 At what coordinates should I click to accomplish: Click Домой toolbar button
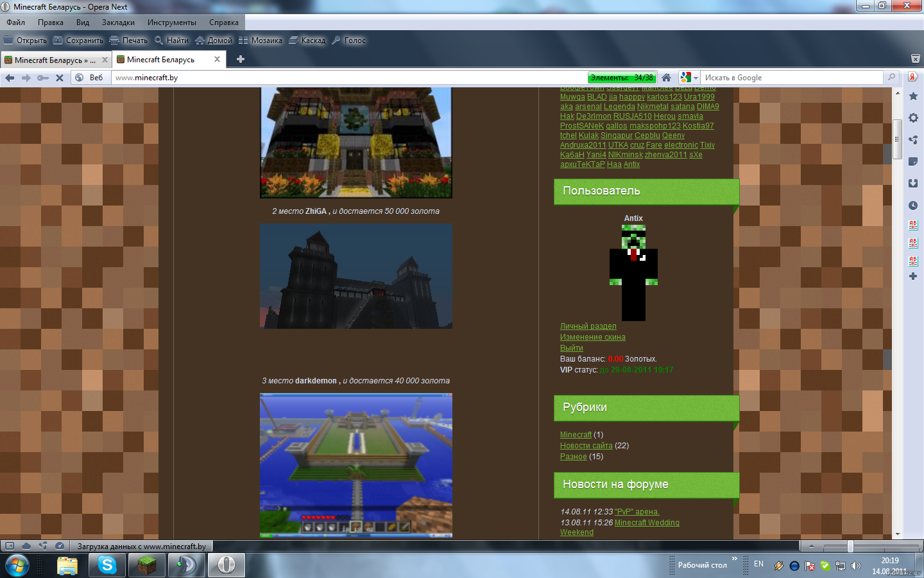pyautogui.click(x=214, y=40)
